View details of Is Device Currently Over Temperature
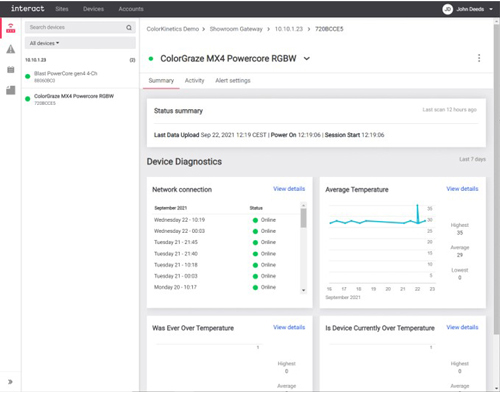The width and height of the screenshot is (500, 400). click(462, 327)
